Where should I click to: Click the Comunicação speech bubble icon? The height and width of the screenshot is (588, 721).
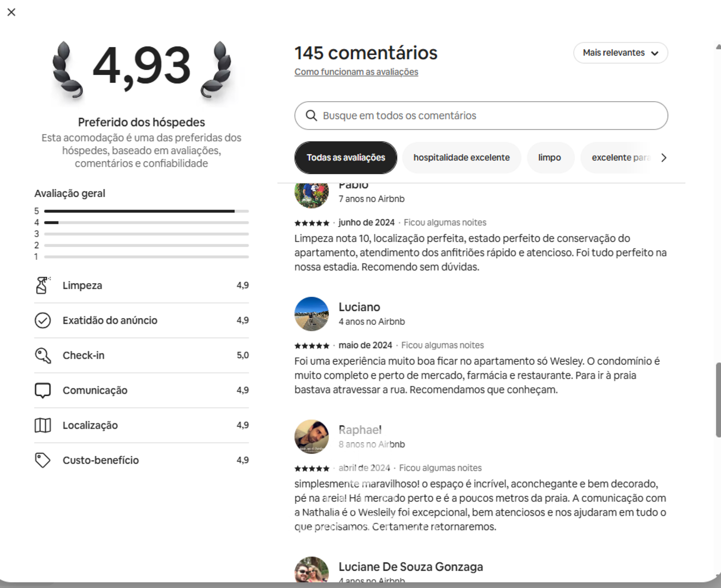pyautogui.click(x=43, y=390)
